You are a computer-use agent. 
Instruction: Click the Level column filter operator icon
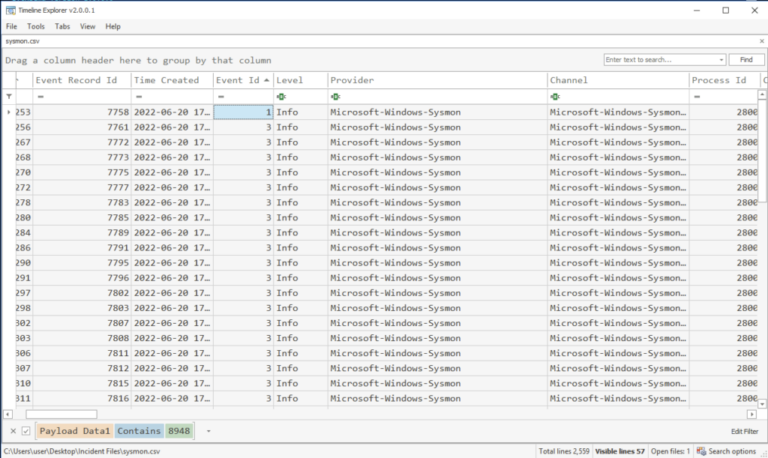click(281, 97)
